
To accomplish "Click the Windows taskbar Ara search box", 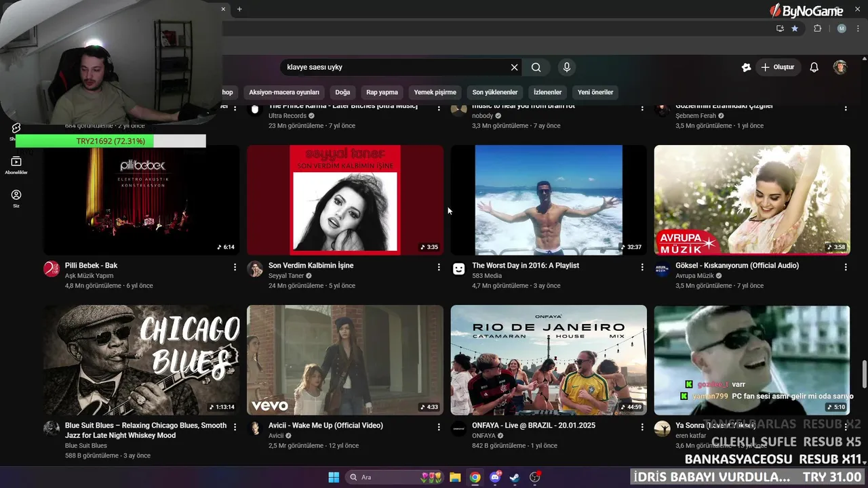I will 395,477.
